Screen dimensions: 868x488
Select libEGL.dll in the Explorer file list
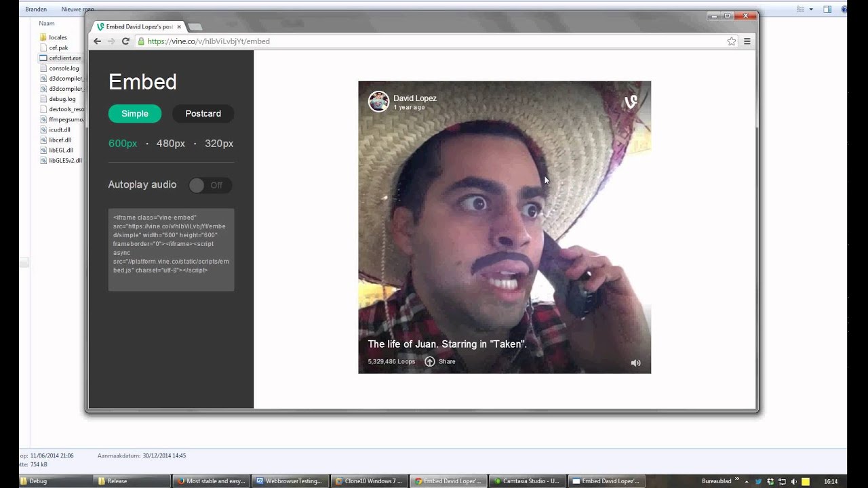point(60,150)
